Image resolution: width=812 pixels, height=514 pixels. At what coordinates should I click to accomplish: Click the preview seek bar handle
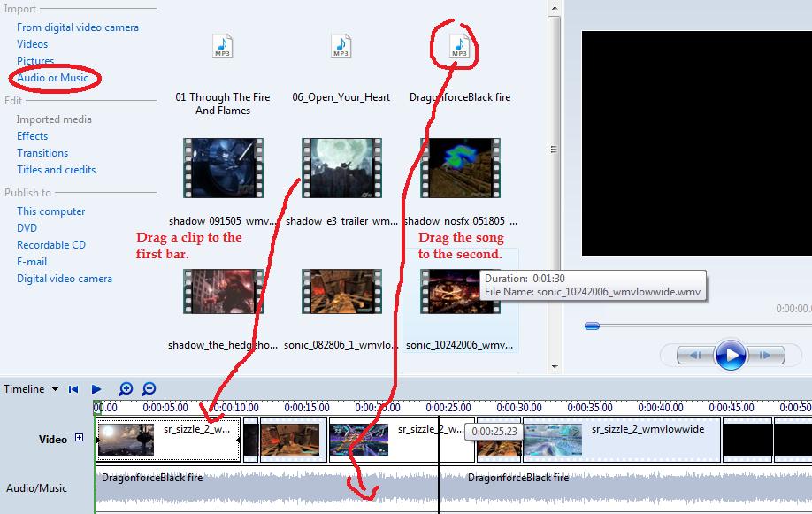pos(592,326)
